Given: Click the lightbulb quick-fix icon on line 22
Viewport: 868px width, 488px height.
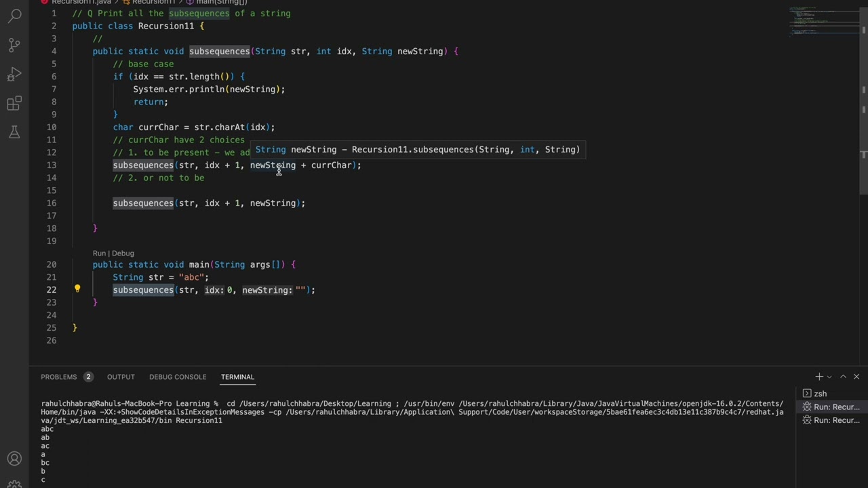Looking at the screenshot, I should (77, 289).
